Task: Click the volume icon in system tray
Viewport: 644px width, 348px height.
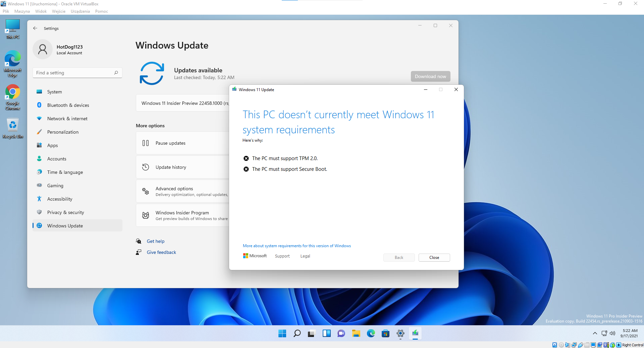Action: click(612, 333)
